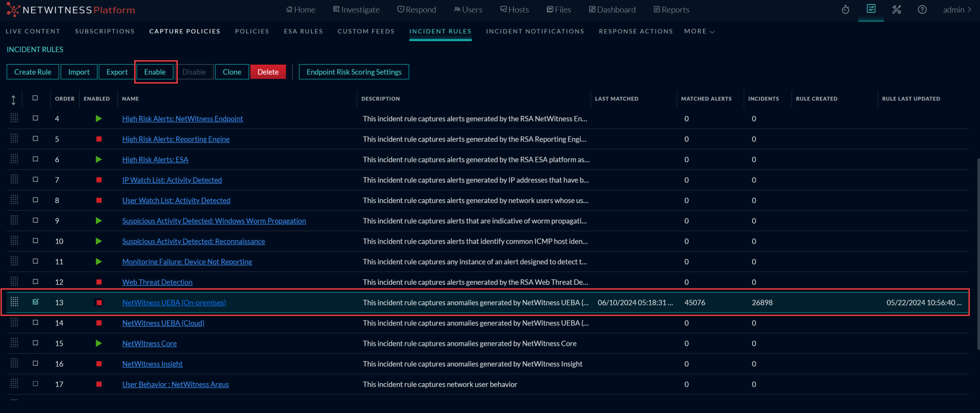
Task: Open Web Threat Detection rule link
Action: pyautogui.click(x=157, y=282)
